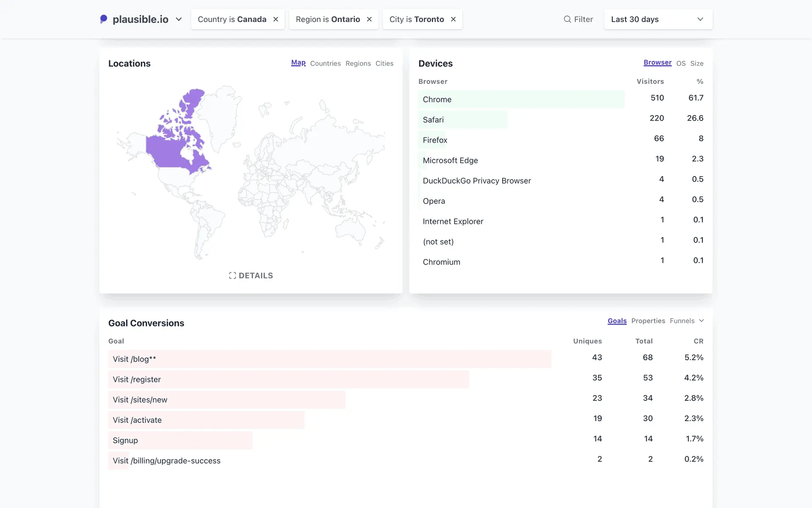Image resolution: width=812 pixels, height=508 pixels.
Task: Switch Devices to the Size tab
Action: click(x=697, y=63)
